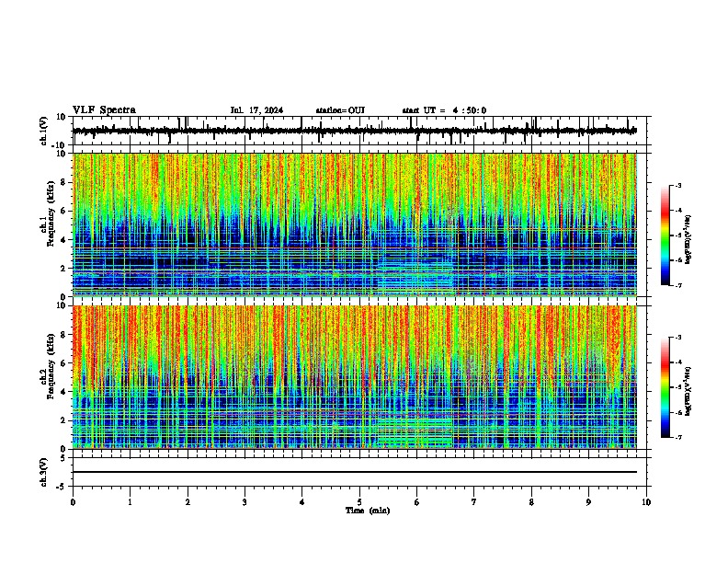Click the station=OUJ label
Image resolution: width=728 pixels, height=563 pixels.
click(340, 110)
